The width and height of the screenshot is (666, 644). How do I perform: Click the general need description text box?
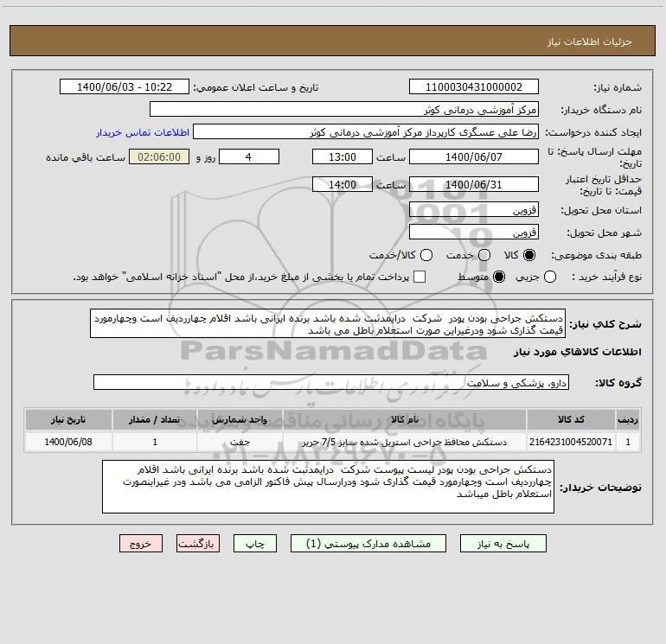[328, 323]
